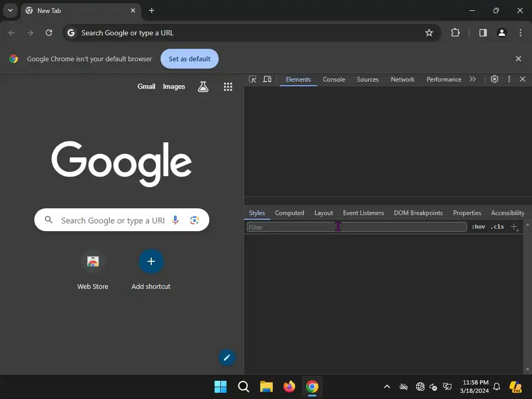Close the New Tab tab

coord(133,10)
